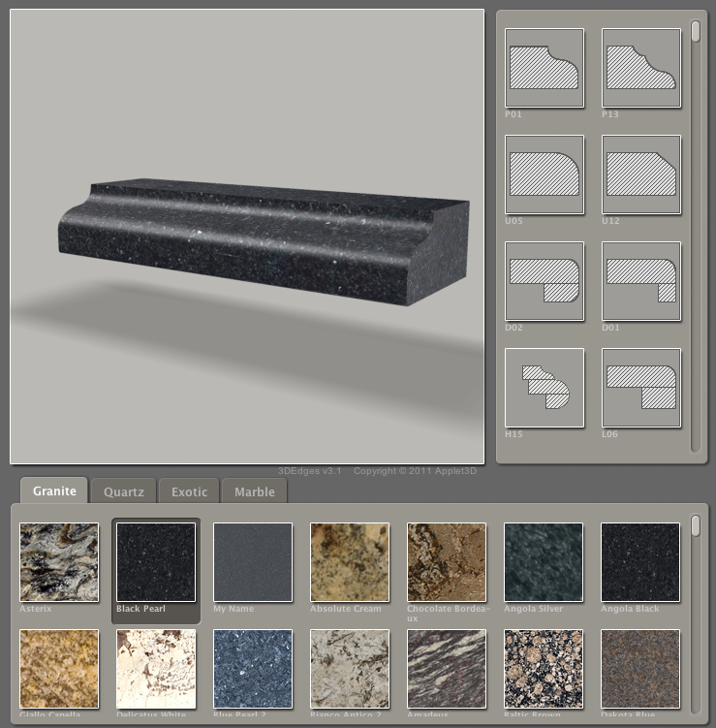Select the Angola Silver swatch

(x=544, y=562)
